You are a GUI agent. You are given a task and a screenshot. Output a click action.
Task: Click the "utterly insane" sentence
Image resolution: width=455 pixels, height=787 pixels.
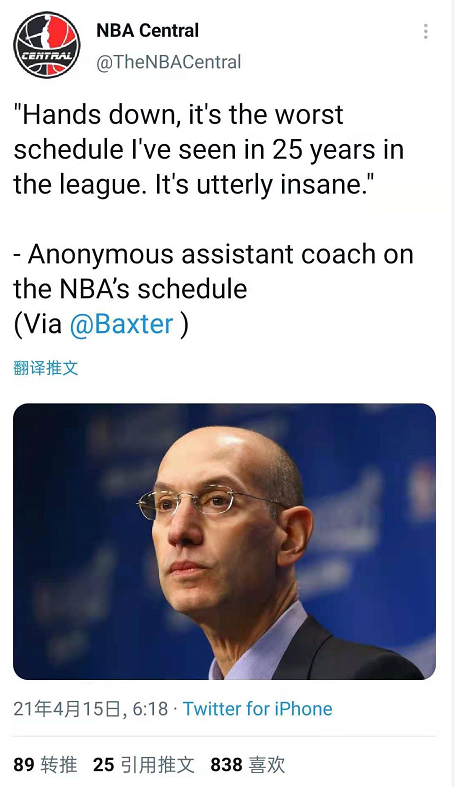pos(265,185)
